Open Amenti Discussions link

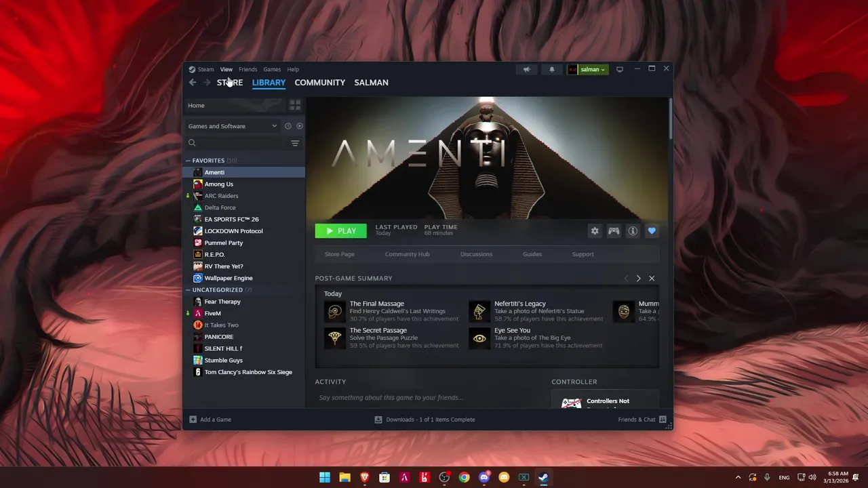(476, 254)
